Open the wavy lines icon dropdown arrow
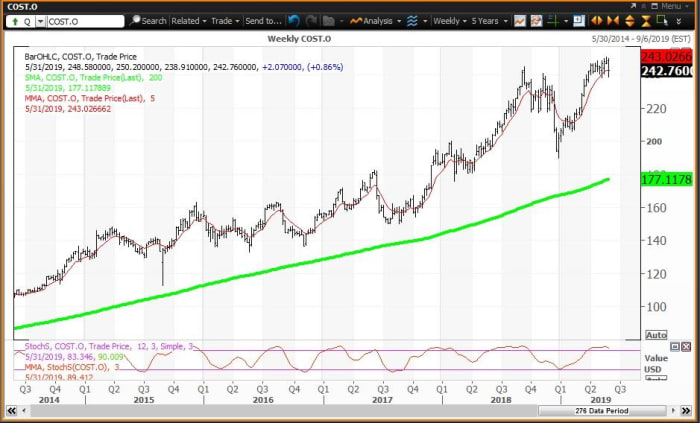This screenshot has width=700, height=423. [x=425, y=21]
